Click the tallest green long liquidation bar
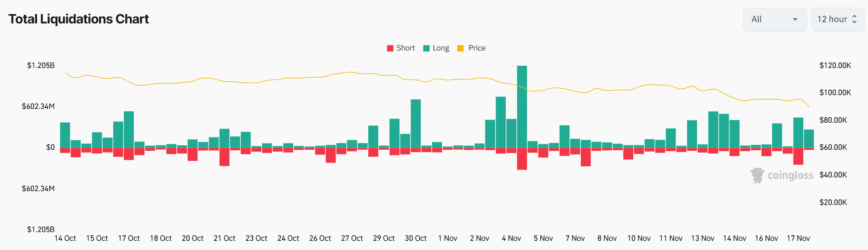This screenshot has width=868, height=250. click(x=522, y=106)
